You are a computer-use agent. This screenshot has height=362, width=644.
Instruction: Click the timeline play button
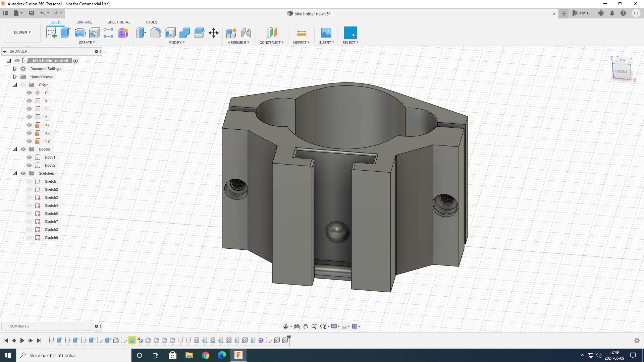pyautogui.click(x=22, y=341)
